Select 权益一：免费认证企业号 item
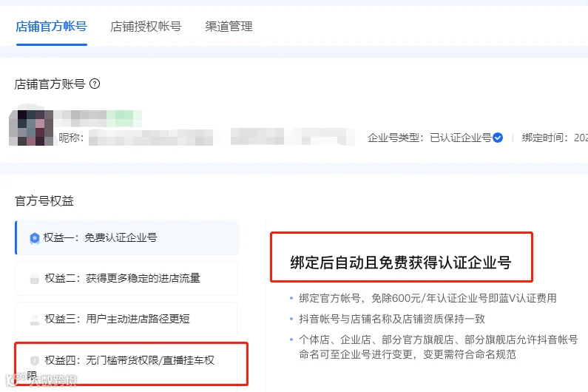588x392 pixels. pyautogui.click(x=126, y=238)
